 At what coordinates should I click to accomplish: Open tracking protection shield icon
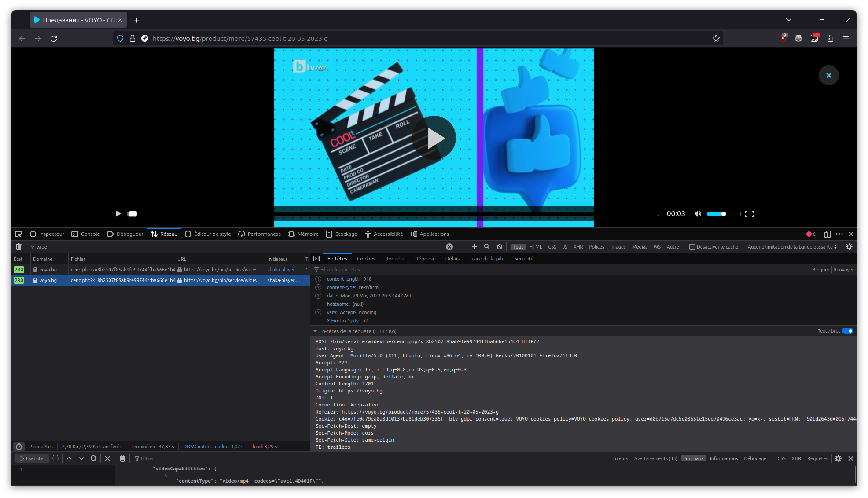[120, 39]
